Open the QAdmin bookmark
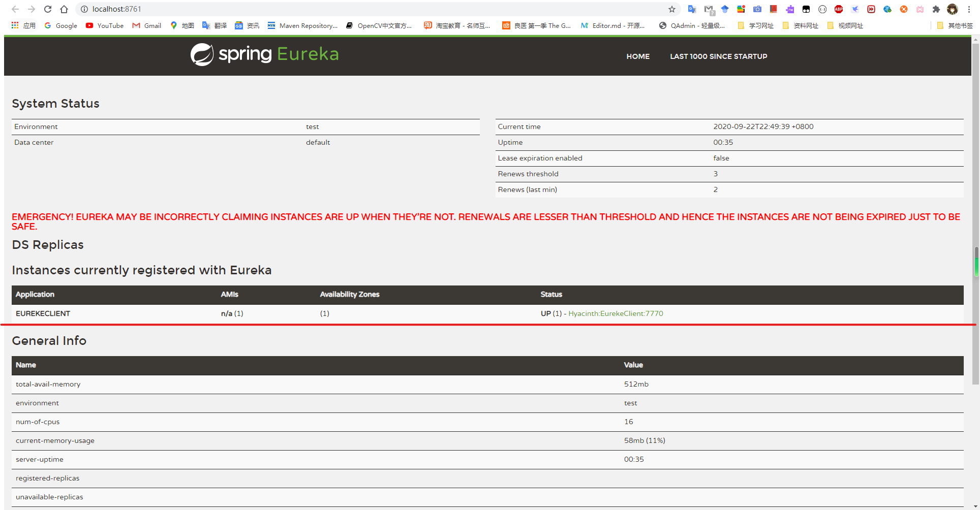Viewport: 980px width, 510px height. coord(692,25)
